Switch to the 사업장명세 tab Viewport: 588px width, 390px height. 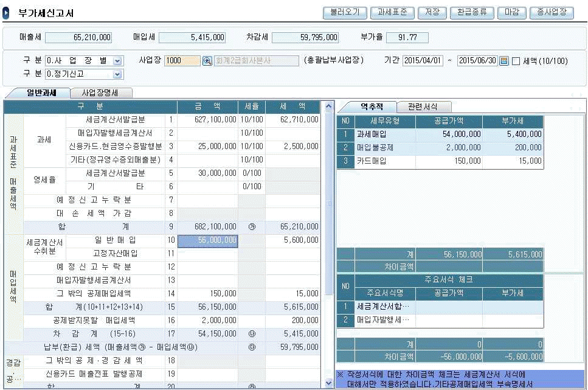click(99, 93)
